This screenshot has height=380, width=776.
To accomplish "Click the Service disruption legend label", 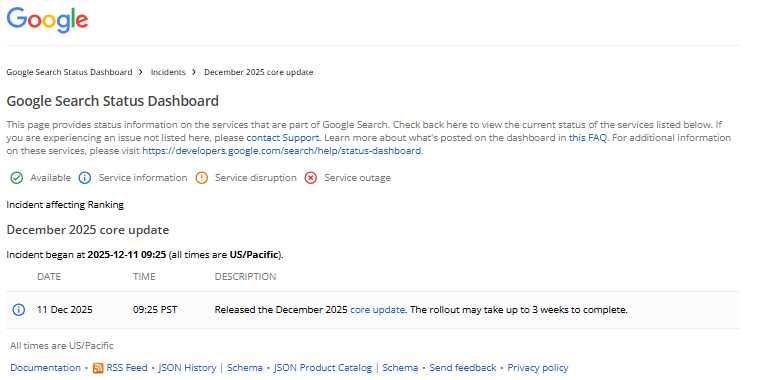I will point(256,178).
